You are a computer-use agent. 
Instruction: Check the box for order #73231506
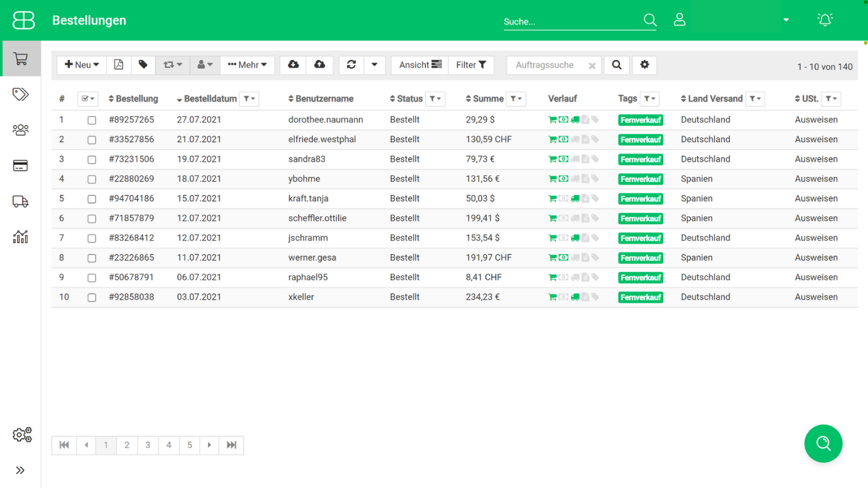point(92,159)
